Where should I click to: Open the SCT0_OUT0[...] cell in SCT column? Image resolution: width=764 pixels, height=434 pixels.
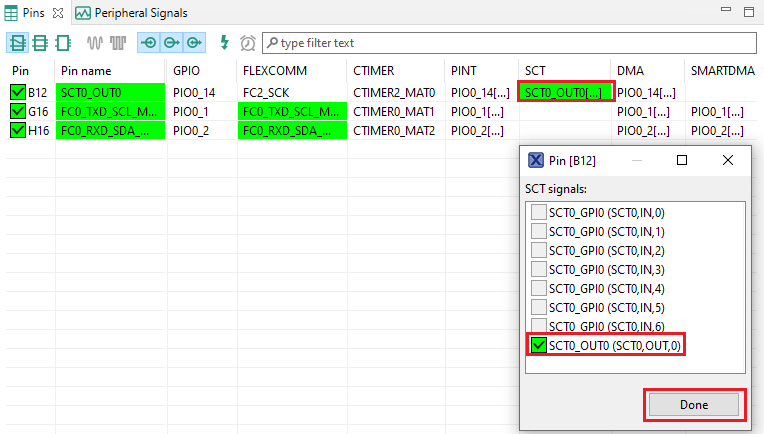[x=565, y=92]
